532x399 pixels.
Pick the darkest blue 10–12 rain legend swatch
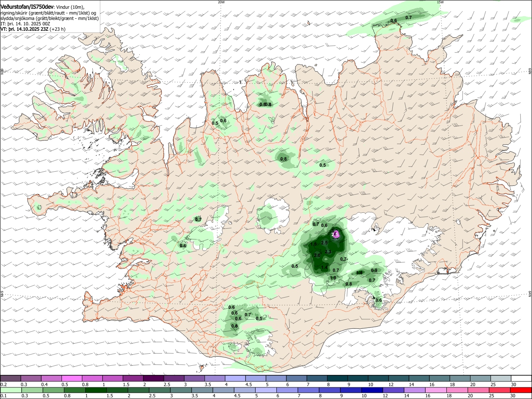point(372,390)
